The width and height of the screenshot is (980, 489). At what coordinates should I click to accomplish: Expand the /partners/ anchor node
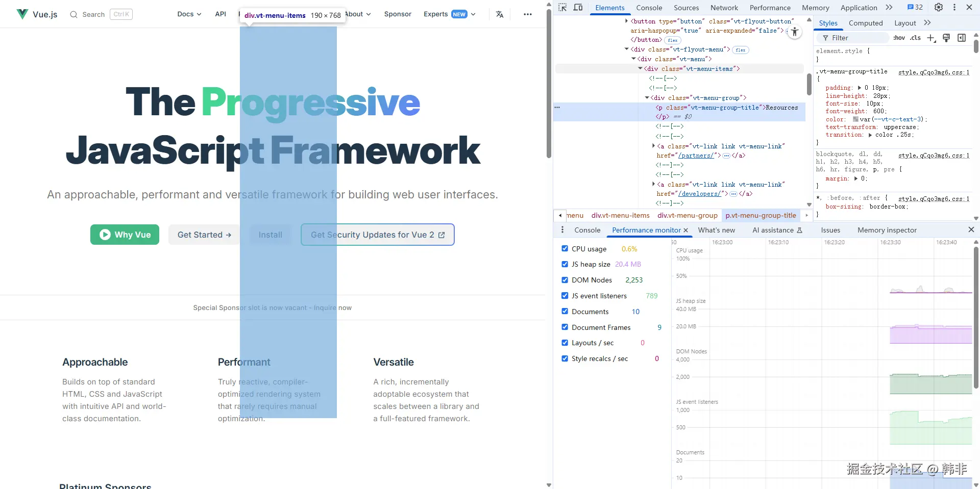[x=653, y=146]
